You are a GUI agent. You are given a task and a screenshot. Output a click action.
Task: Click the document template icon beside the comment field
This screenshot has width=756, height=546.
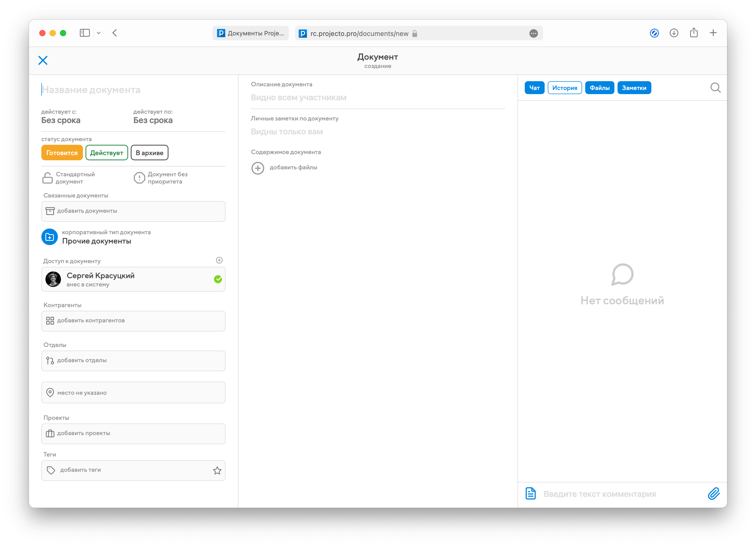coord(530,494)
